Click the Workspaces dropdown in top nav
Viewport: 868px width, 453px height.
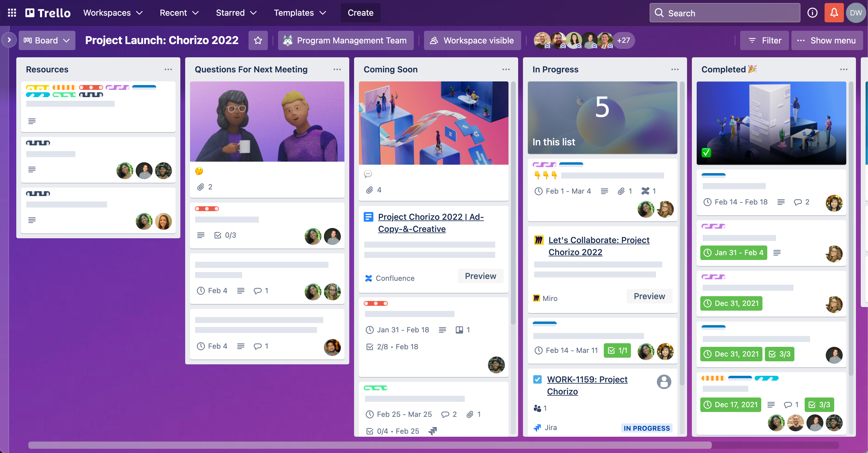coord(113,13)
